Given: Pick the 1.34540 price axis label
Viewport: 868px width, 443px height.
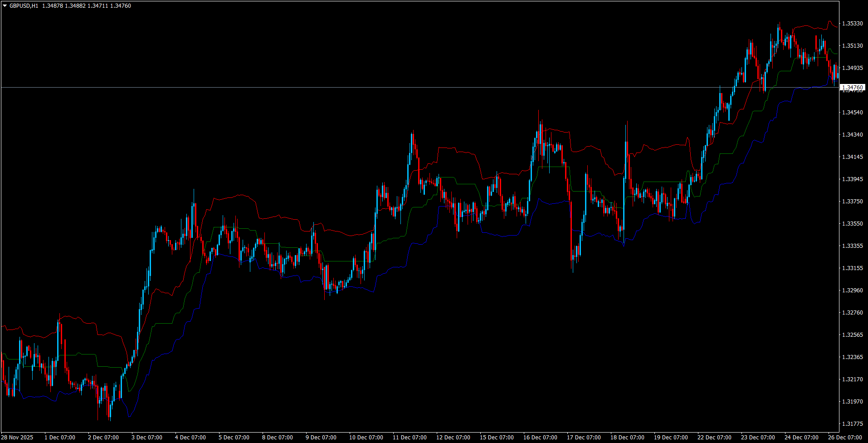Looking at the screenshot, I should click(x=853, y=113).
